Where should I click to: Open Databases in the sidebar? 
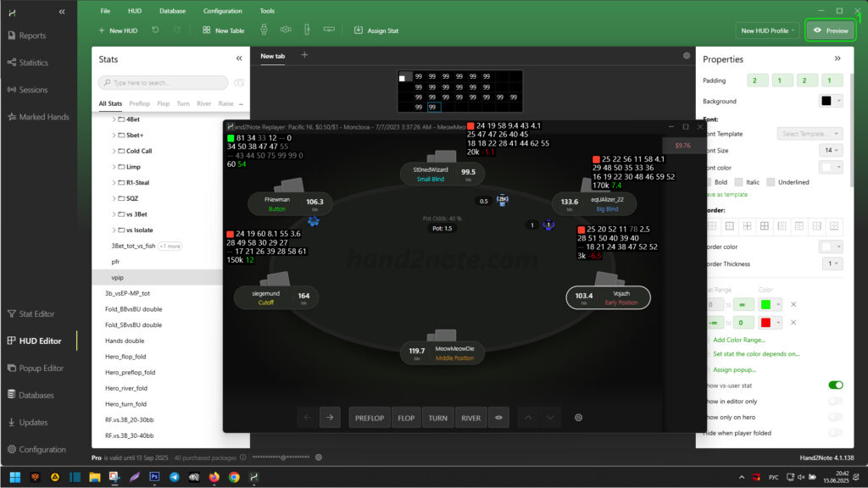[31, 395]
